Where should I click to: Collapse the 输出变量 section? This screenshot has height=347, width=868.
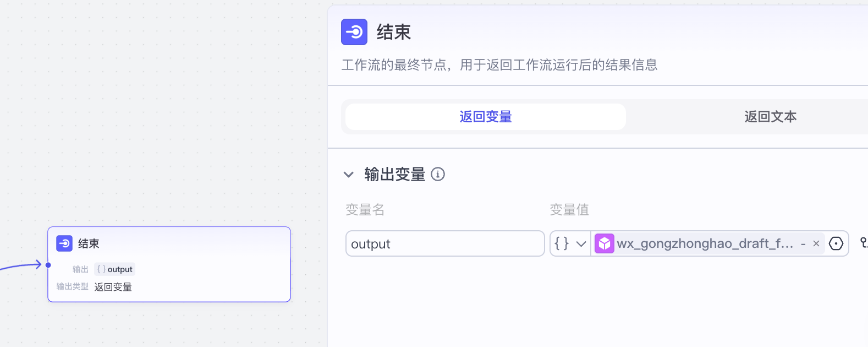(x=349, y=174)
